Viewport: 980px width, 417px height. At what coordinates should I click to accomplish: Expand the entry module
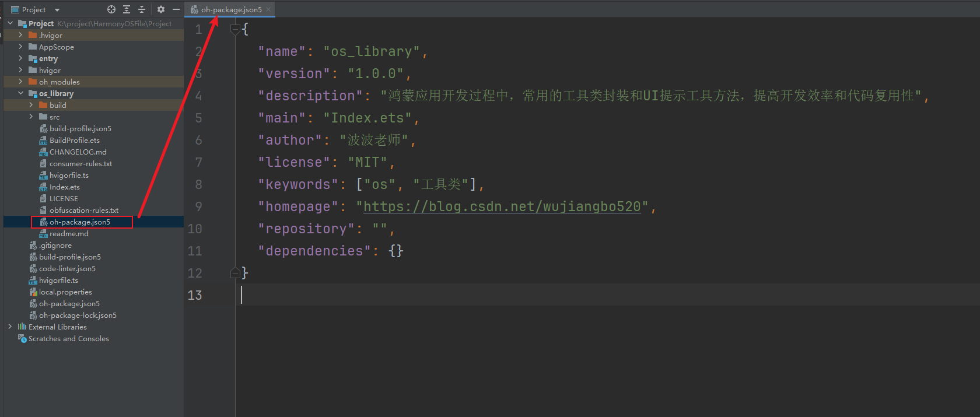(21, 58)
